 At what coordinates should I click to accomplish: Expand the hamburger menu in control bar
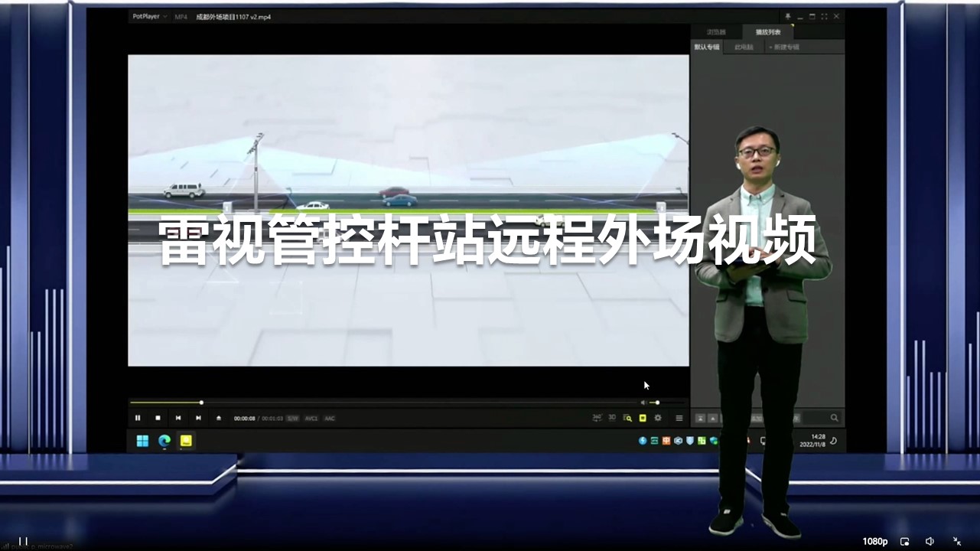(679, 418)
